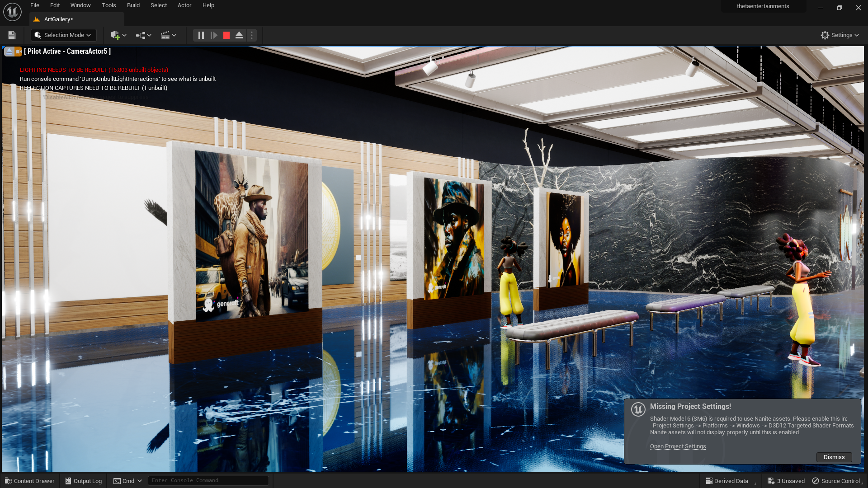Viewport: 868px width, 488px height.
Task: Dismiss the Missing Project Settings notification
Action: [x=834, y=457]
